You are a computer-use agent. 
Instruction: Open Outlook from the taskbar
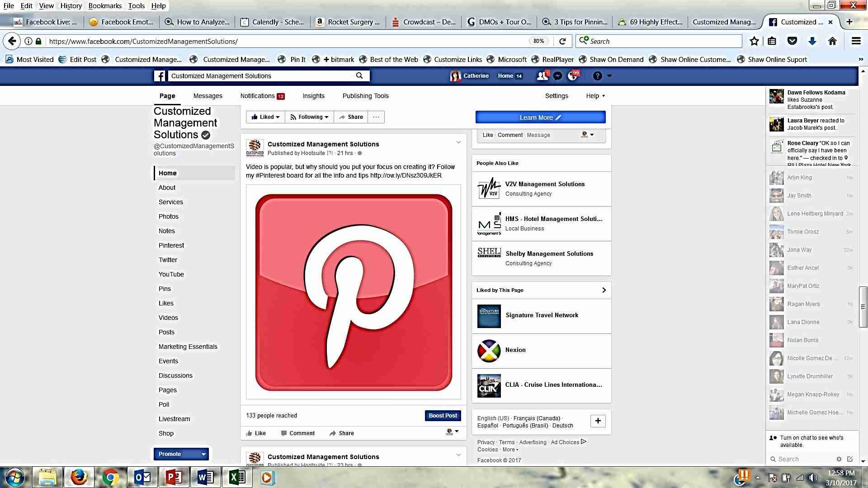click(x=142, y=478)
